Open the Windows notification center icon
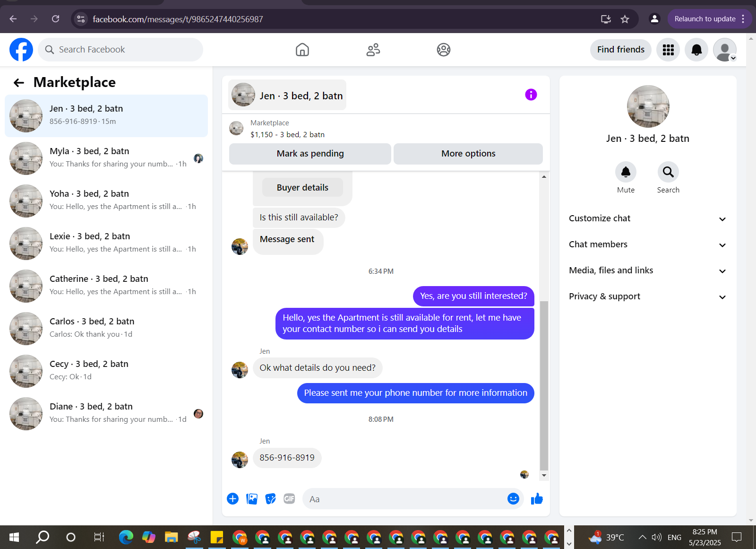 pos(737,537)
